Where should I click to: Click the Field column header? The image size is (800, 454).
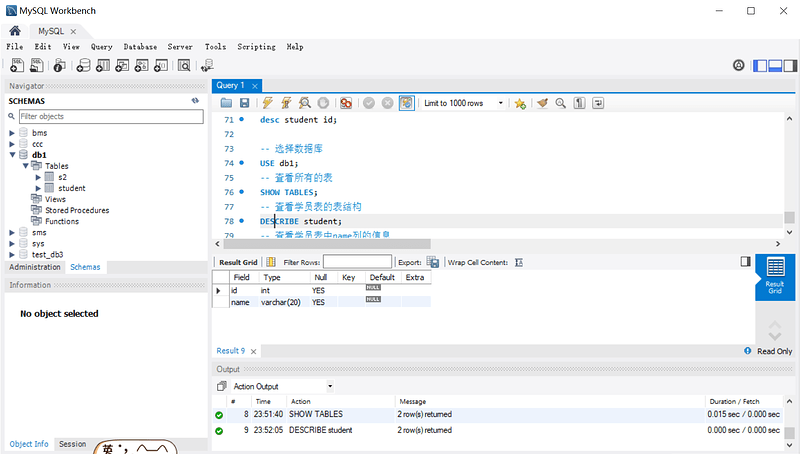coord(244,277)
